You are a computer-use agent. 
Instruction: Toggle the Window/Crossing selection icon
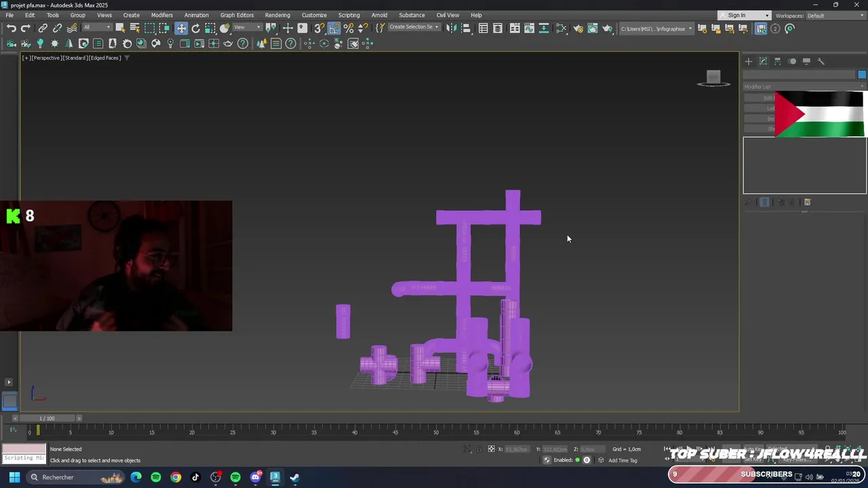[x=165, y=28]
